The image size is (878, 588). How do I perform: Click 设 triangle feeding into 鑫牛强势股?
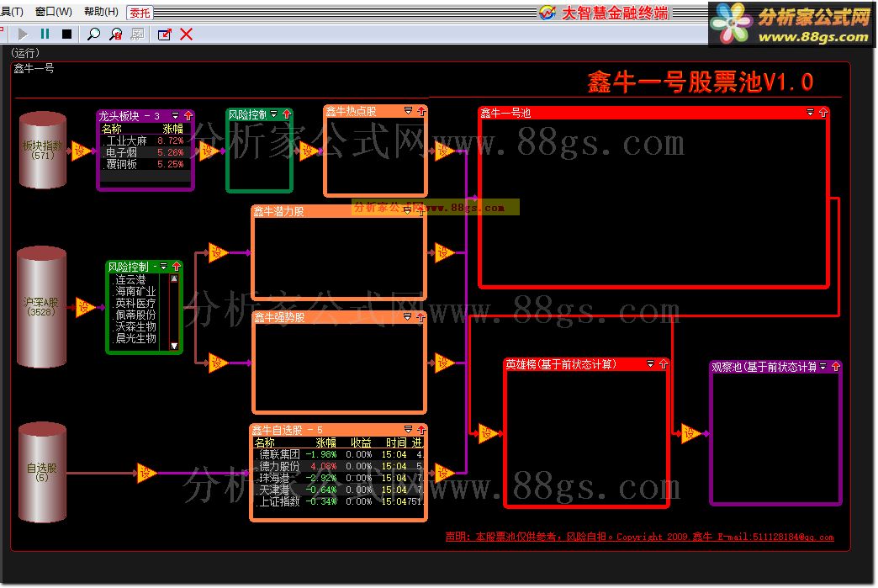tap(218, 363)
